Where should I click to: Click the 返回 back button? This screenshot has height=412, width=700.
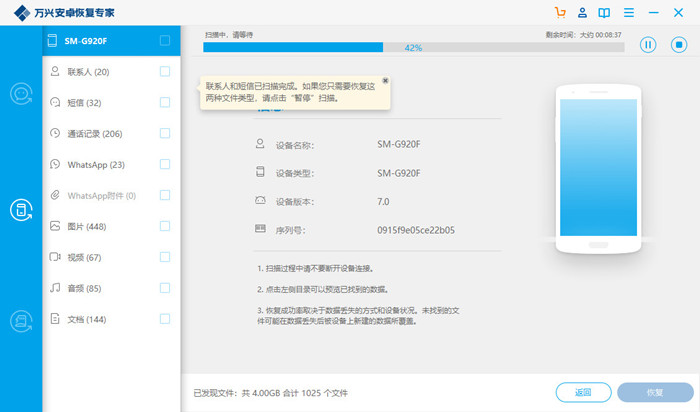pyautogui.click(x=583, y=392)
